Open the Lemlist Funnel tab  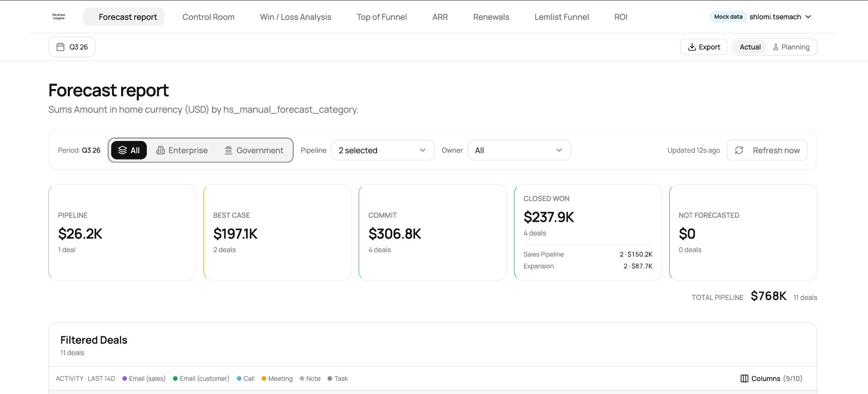561,17
